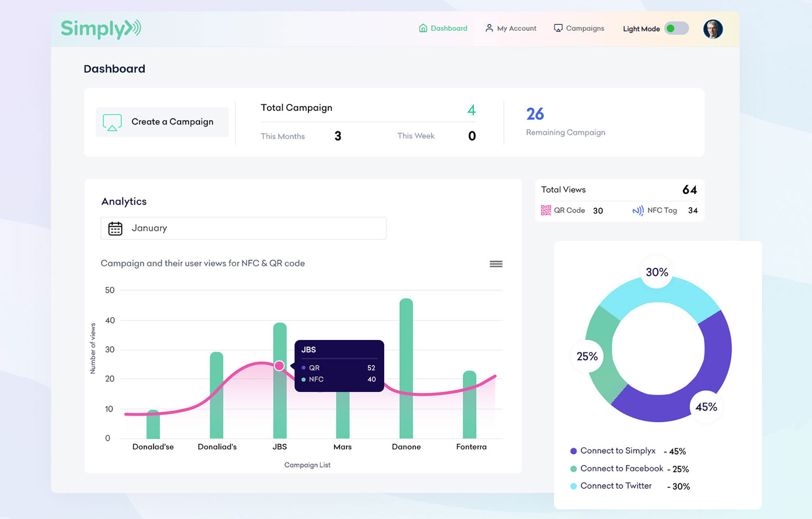Click the NFC Tag count 34

pyautogui.click(x=693, y=211)
